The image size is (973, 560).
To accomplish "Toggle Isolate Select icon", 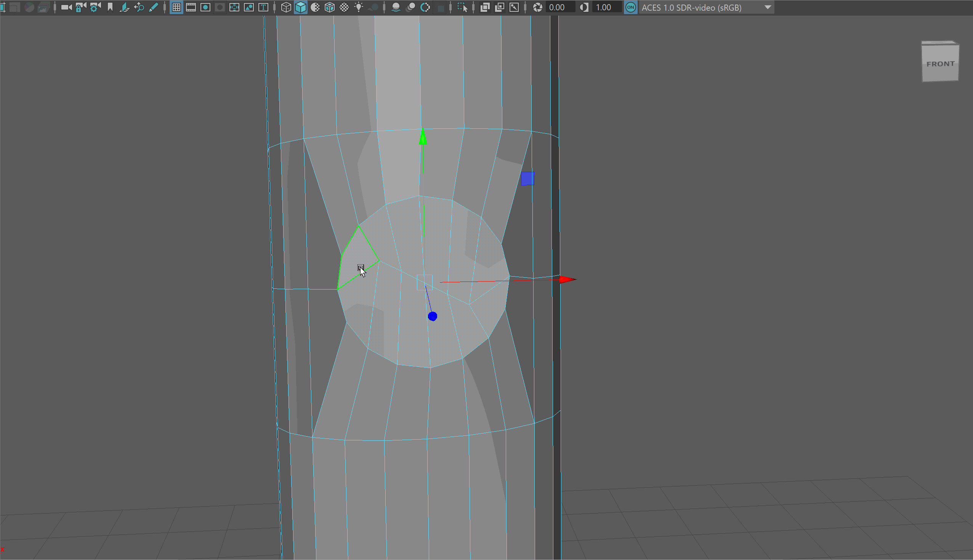I will [x=462, y=7].
